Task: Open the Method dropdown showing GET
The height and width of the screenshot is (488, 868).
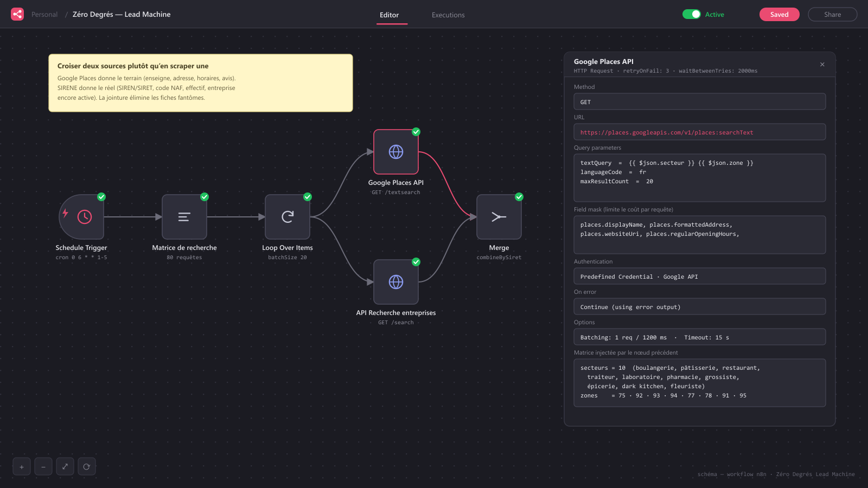Action: tap(700, 101)
